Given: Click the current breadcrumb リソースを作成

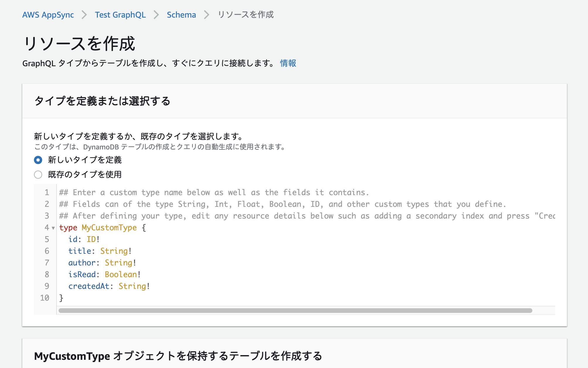Looking at the screenshot, I should [246, 15].
